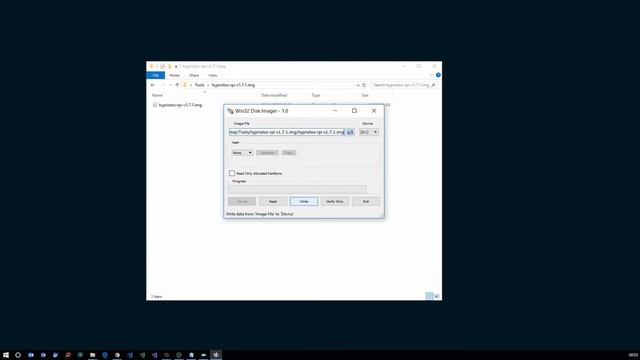
Task: Maximize the Win32 Disk Imager window
Action: (354, 111)
